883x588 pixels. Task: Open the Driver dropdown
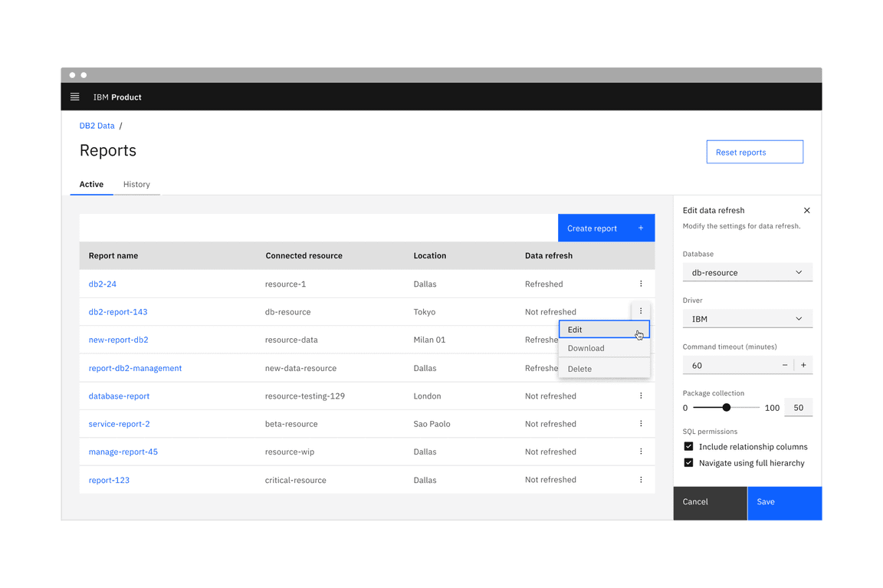pos(747,318)
